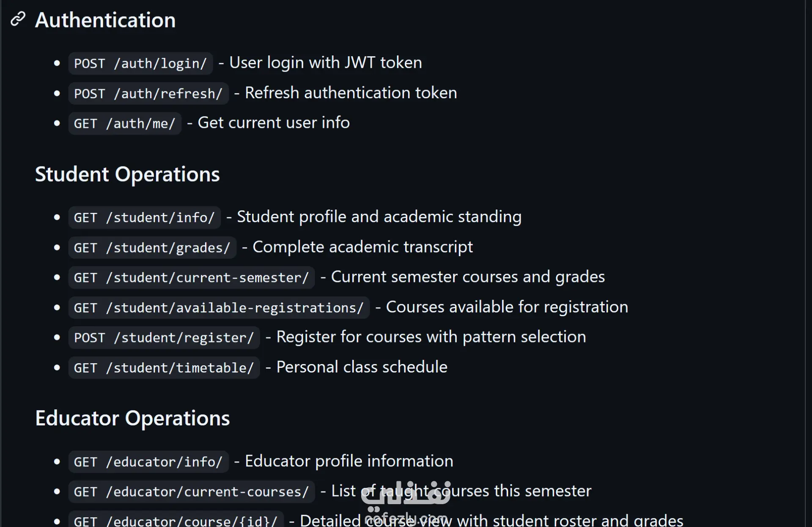This screenshot has height=527, width=812.
Task: Click the "Complete academic transcript" description text
Action: 362,247
